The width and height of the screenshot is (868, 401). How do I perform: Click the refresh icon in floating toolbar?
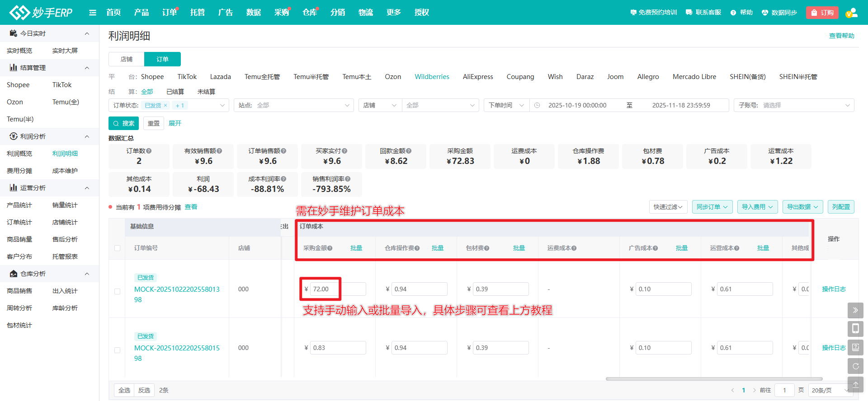pyautogui.click(x=855, y=366)
